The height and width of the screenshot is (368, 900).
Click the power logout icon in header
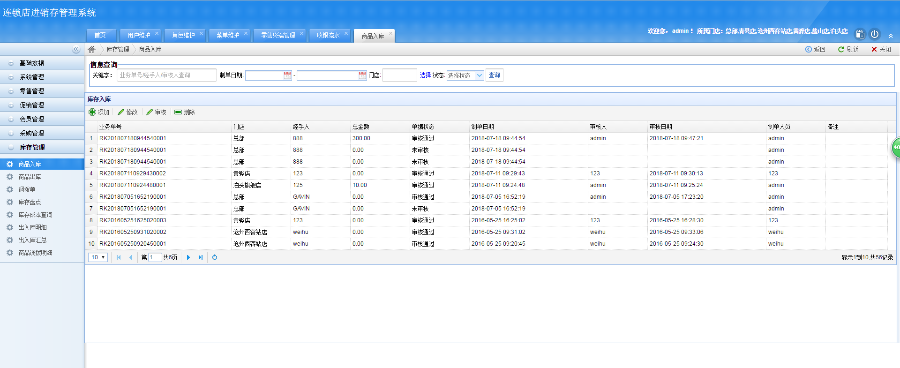875,34
